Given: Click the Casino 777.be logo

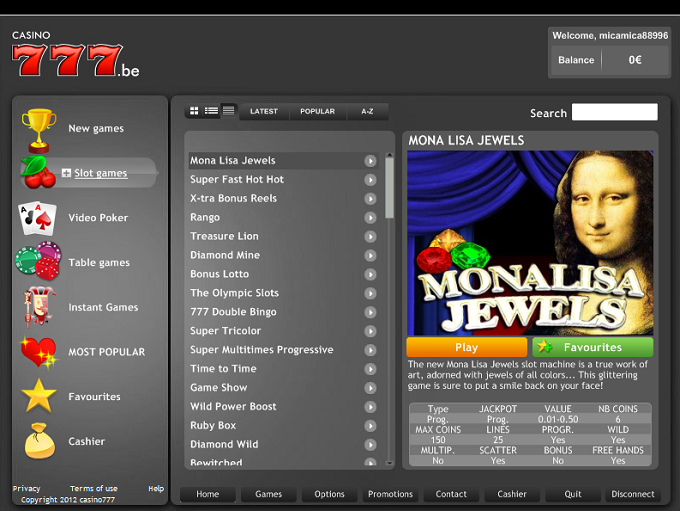Looking at the screenshot, I should (x=75, y=55).
